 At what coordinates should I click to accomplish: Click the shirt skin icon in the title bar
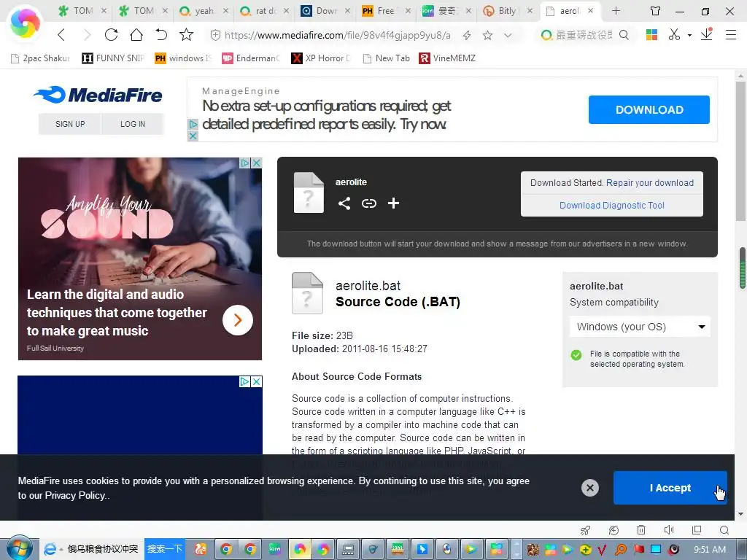pos(656,11)
